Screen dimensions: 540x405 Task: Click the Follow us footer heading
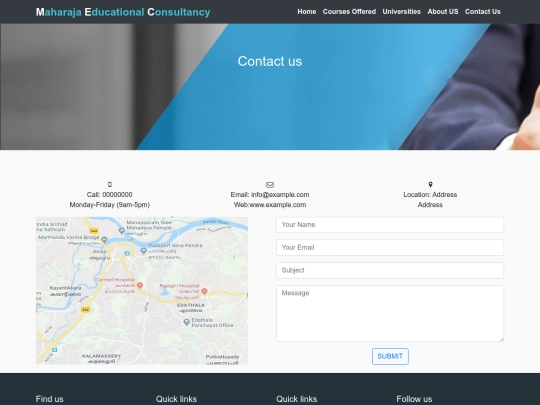(x=414, y=399)
